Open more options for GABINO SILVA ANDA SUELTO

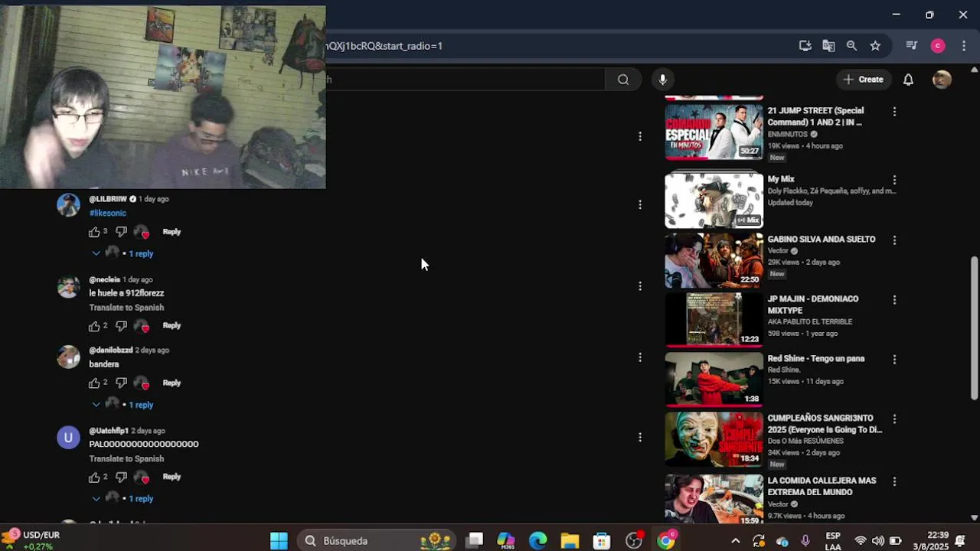point(894,240)
